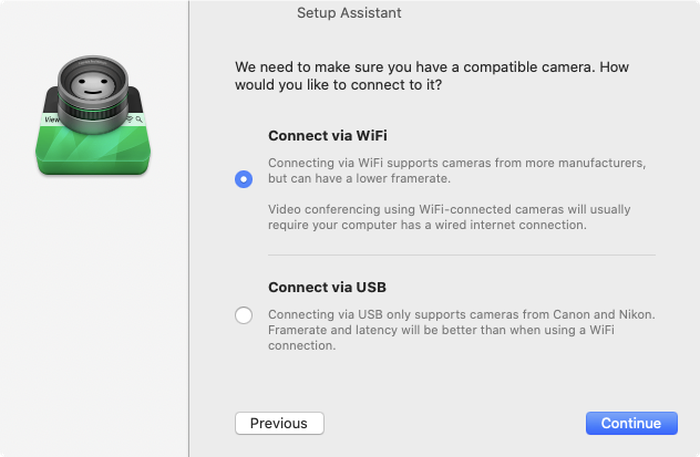Viewport: 700px width, 457px height.
Task: Proceed with the blue Continue button
Action: (x=632, y=423)
